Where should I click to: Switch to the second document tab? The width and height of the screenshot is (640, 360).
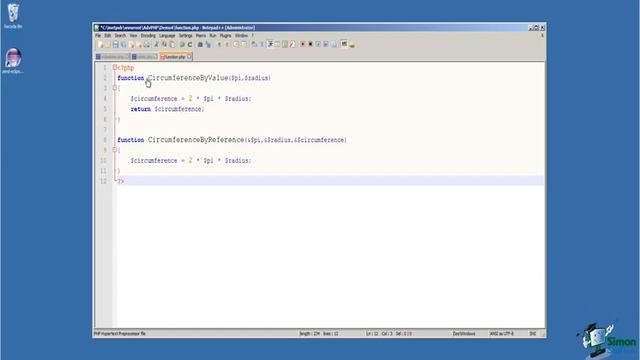144,57
